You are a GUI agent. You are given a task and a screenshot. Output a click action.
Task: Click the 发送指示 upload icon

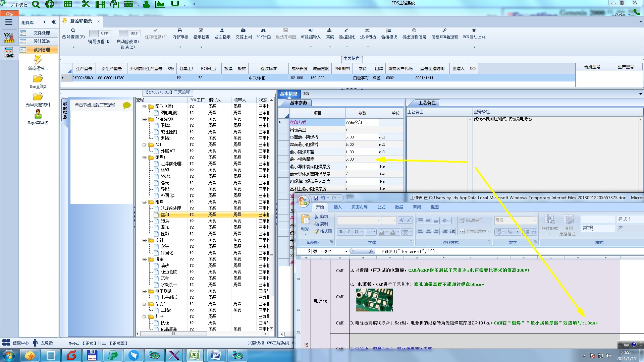(x=222, y=31)
